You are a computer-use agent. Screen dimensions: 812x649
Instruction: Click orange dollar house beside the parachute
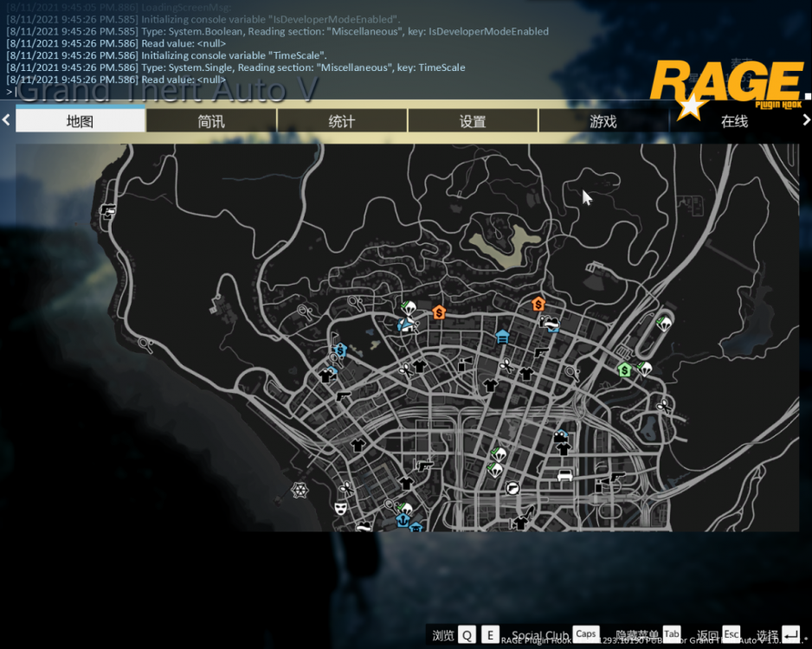(439, 312)
